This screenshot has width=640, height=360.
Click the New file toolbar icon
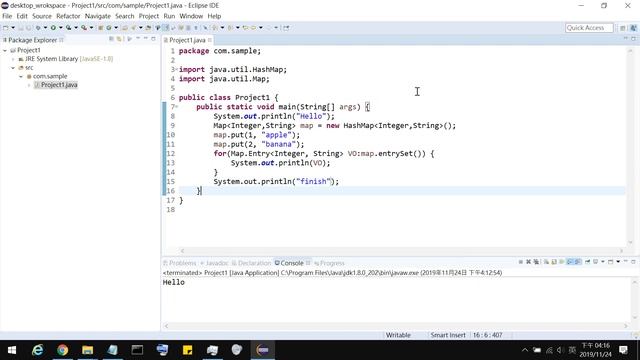(x=6, y=28)
